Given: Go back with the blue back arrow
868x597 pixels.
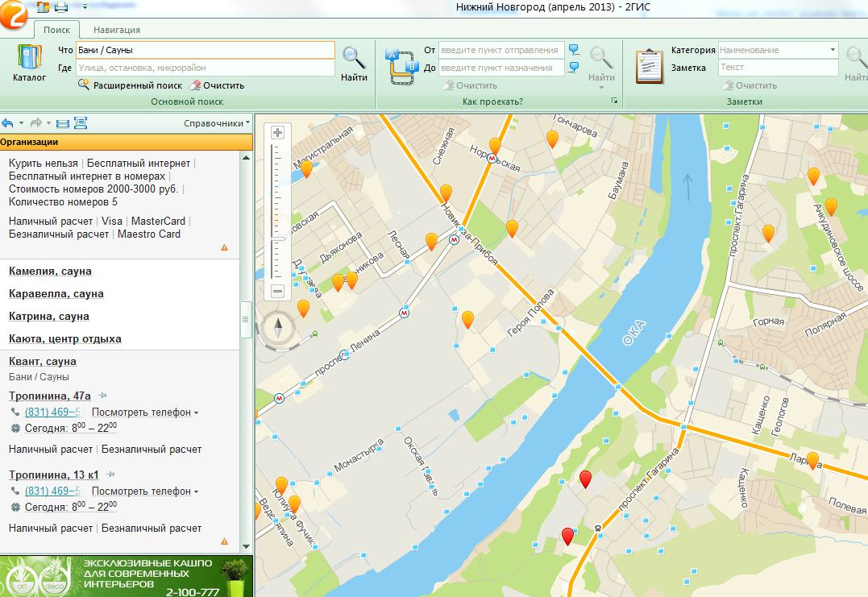Looking at the screenshot, I should pos(7,123).
